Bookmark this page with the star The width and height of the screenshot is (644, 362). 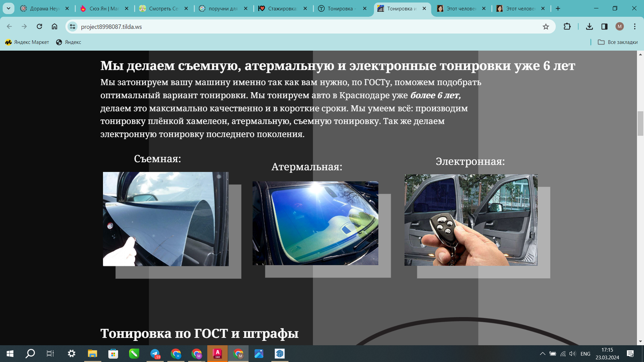point(546,27)
